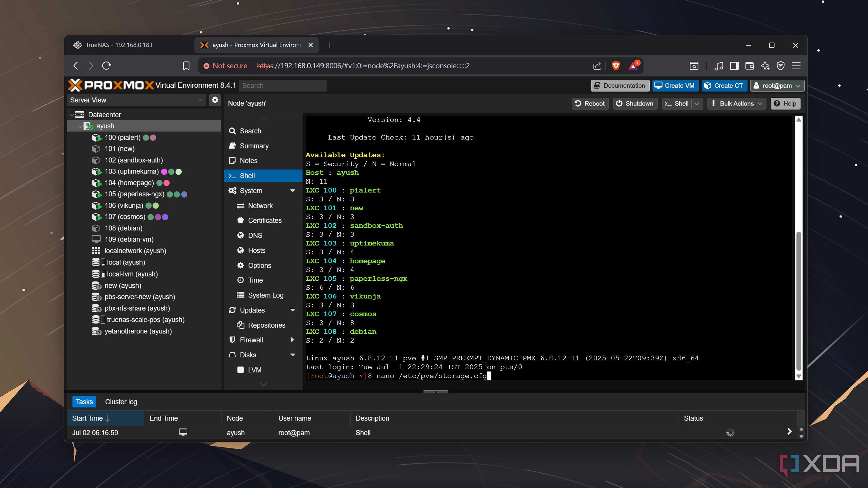Collapse the ayush node in tree

pos(80,126)
